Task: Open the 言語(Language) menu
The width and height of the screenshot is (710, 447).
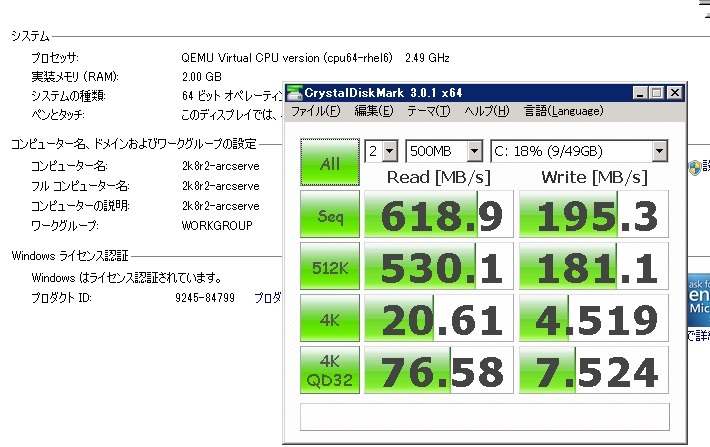Action: point(564,111)
